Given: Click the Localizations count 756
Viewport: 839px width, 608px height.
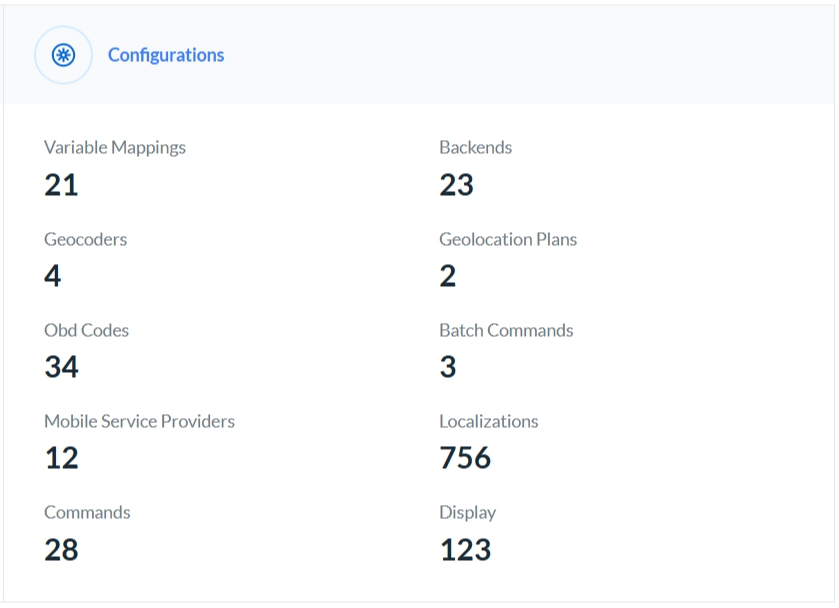Looking at the screenshot, I should (x=465, y=458).
